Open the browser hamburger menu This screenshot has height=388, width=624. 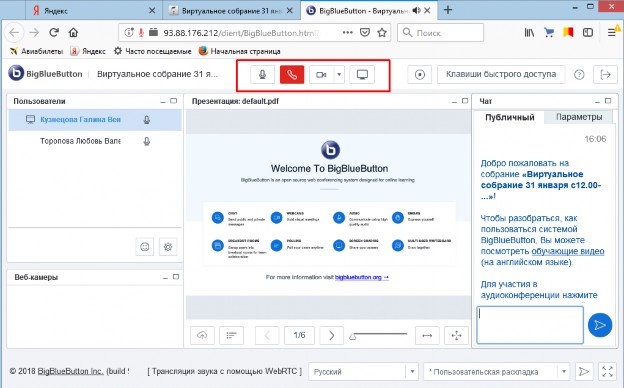[612, 33]
